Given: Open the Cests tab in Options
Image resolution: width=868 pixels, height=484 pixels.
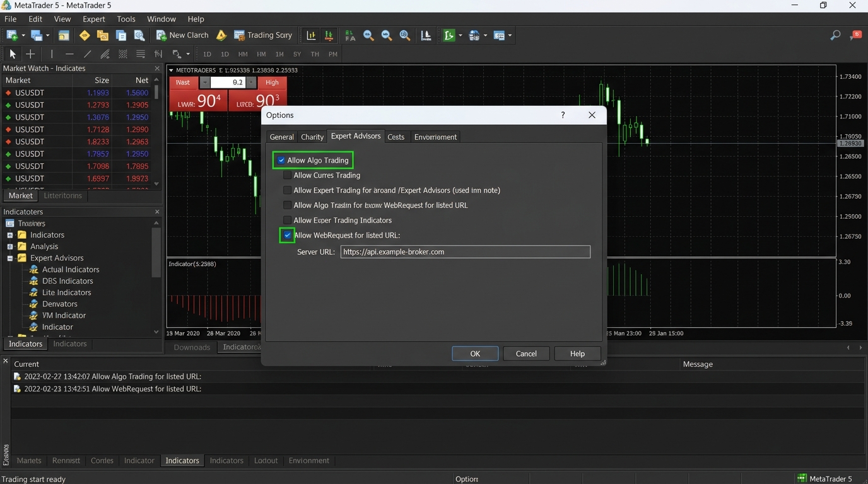Looking at the screenshot, I should [396, 137].
